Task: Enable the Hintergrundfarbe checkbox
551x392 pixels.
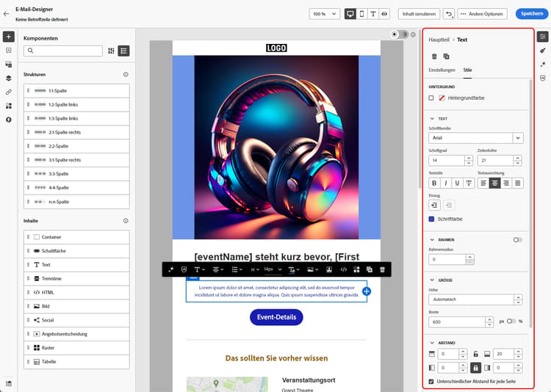Action: [431, 98]
